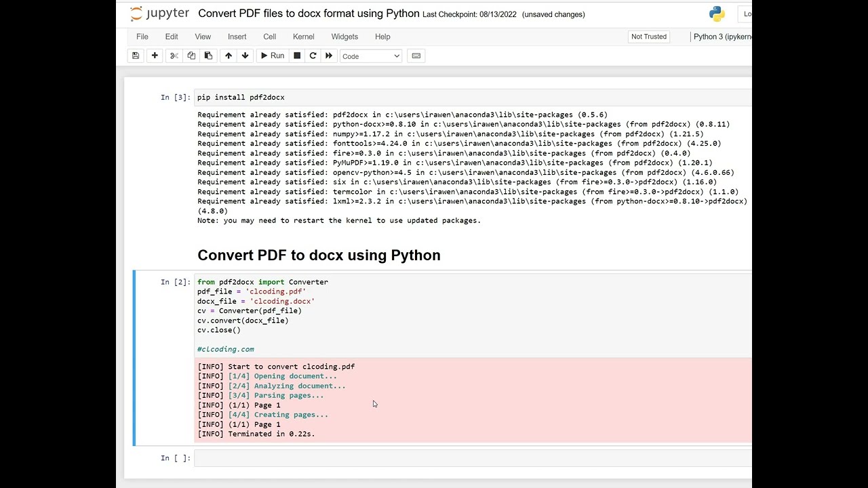The image size is (868, 488).
Task: Restart kernel and rerun all cells
Action: 329,56
